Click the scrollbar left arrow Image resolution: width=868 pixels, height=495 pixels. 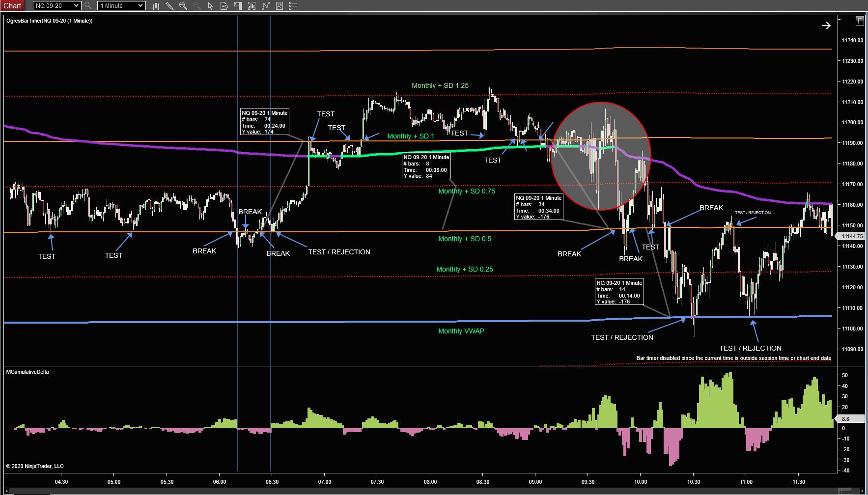click(x=7, y=491)
